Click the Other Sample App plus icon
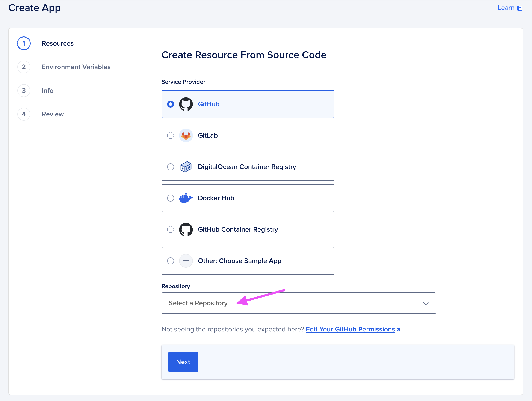Viewport: 532px width, 401px height. [185, 260]
